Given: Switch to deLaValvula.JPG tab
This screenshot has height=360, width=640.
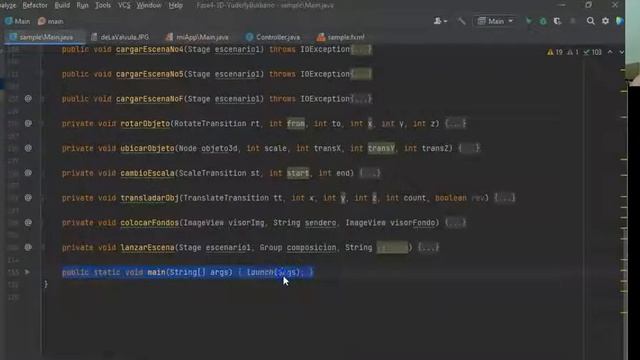Looking at the screenshot, I should 120,37.
